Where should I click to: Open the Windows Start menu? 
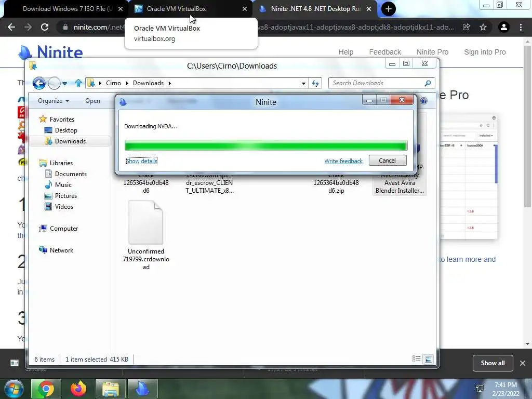click(14, 389)
